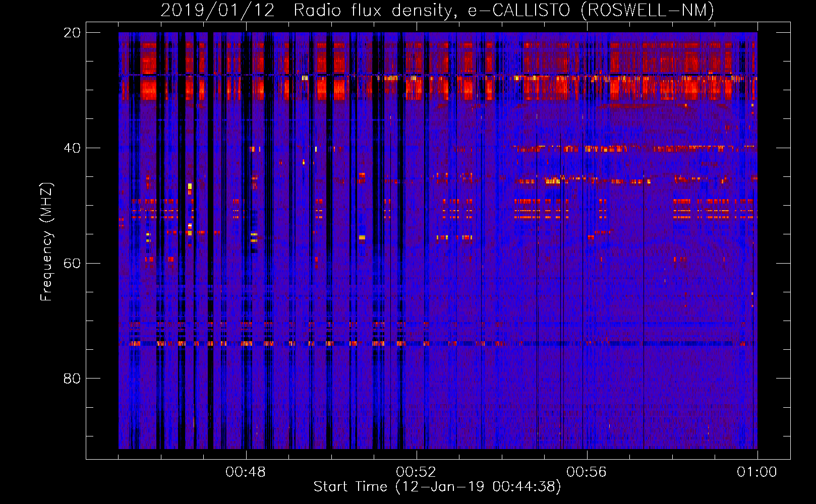Image resolution: width=816 pixels, height=504 pixels.
Task: Click the '80' frequency tick label
Action: [x=72, y=379]
